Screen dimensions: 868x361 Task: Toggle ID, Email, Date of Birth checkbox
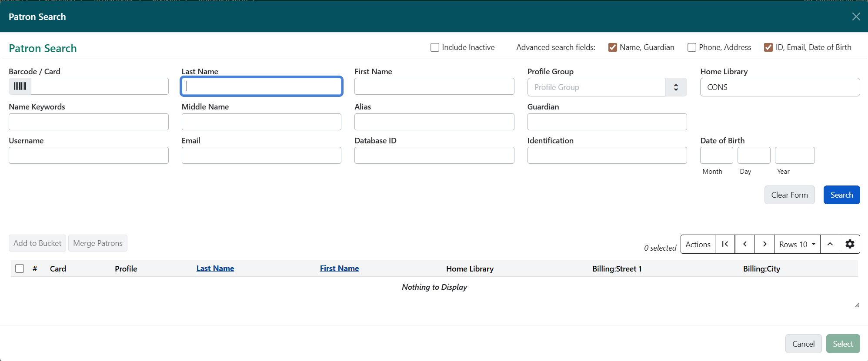(x=768, y=47)
